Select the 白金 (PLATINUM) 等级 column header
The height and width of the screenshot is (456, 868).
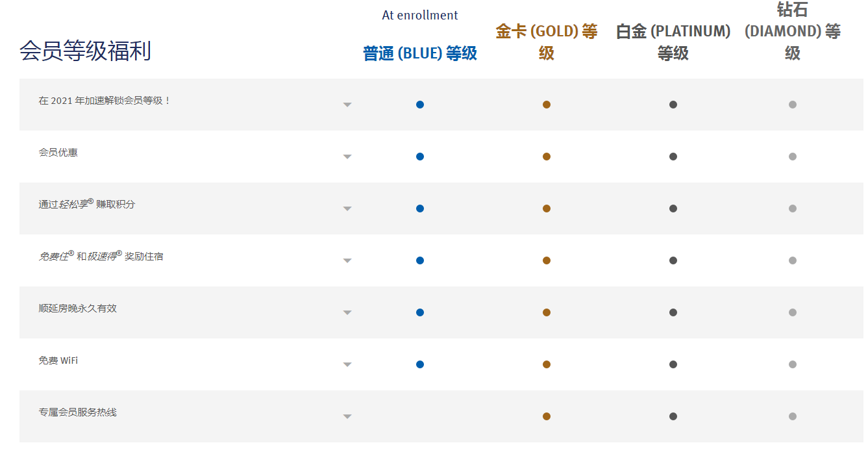(673, 42)
